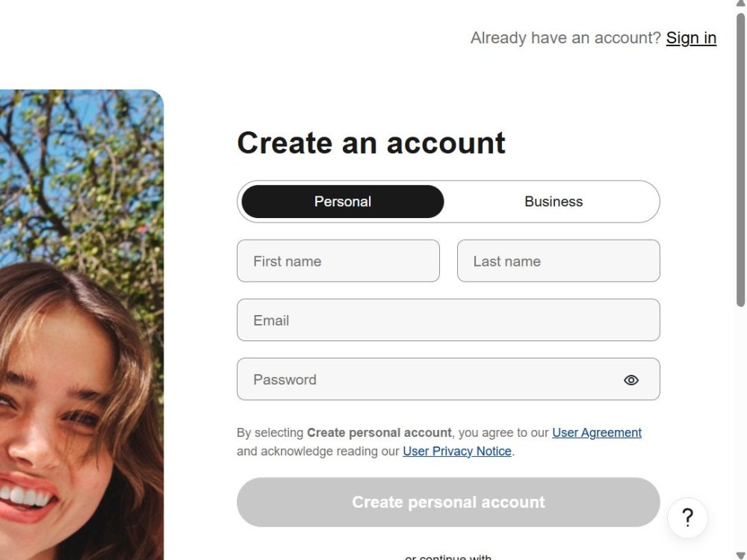
Task: Click the 'Already have an account?' text
Action: pos(565,37)
